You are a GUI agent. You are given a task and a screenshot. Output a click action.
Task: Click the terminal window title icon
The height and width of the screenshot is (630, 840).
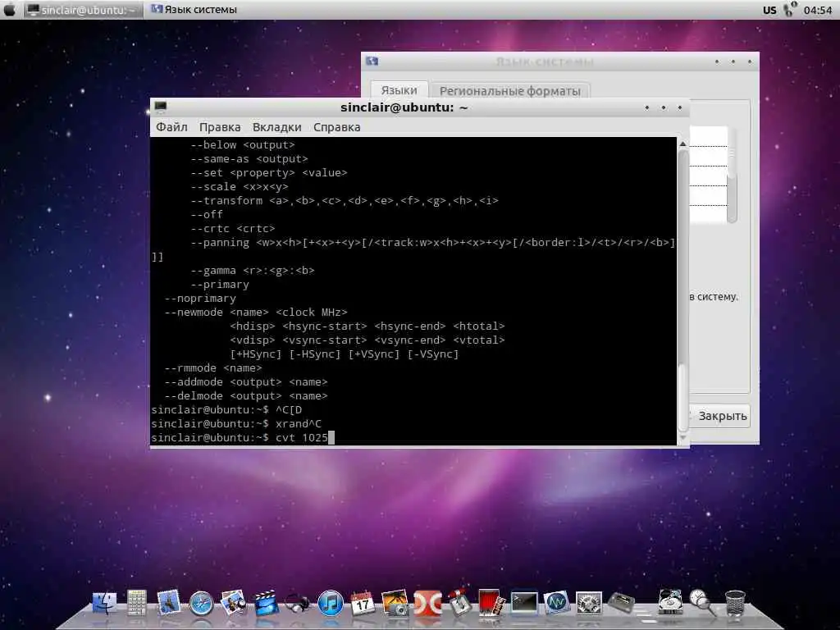click(x=161, y=107)
